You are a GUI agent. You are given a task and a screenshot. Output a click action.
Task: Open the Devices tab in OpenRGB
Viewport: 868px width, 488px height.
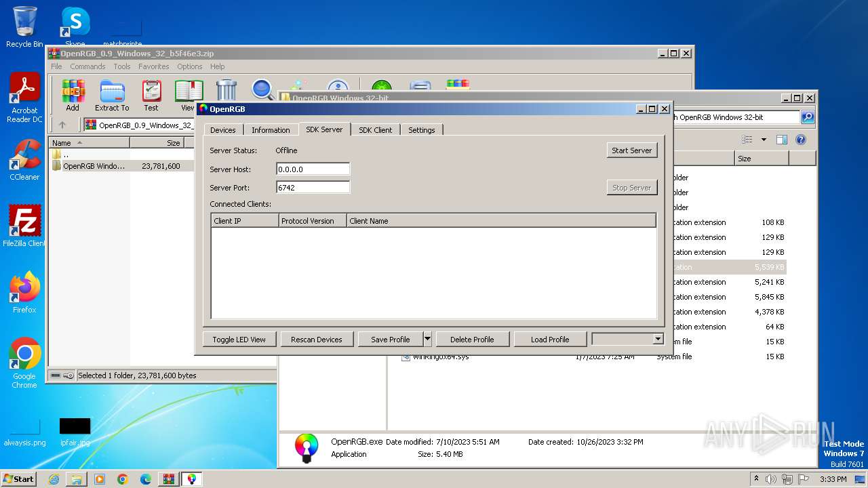click(222, 129)
